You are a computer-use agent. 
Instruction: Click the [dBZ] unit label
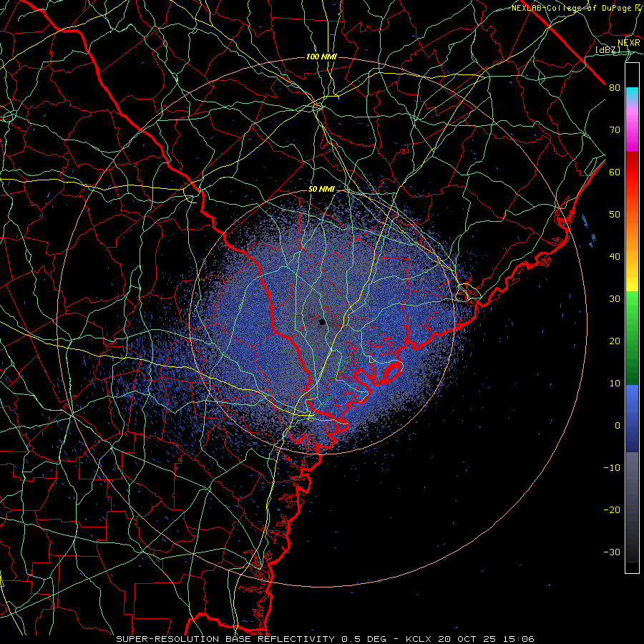coord(608,49)
